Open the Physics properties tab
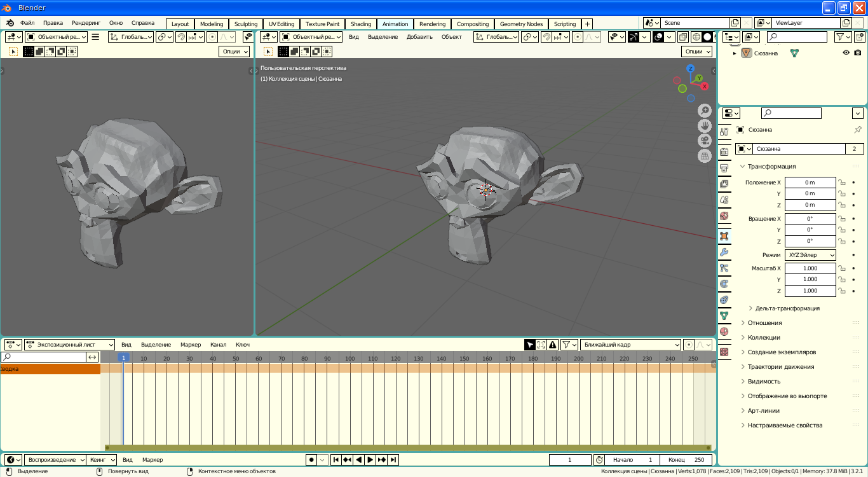 (724, 284)
